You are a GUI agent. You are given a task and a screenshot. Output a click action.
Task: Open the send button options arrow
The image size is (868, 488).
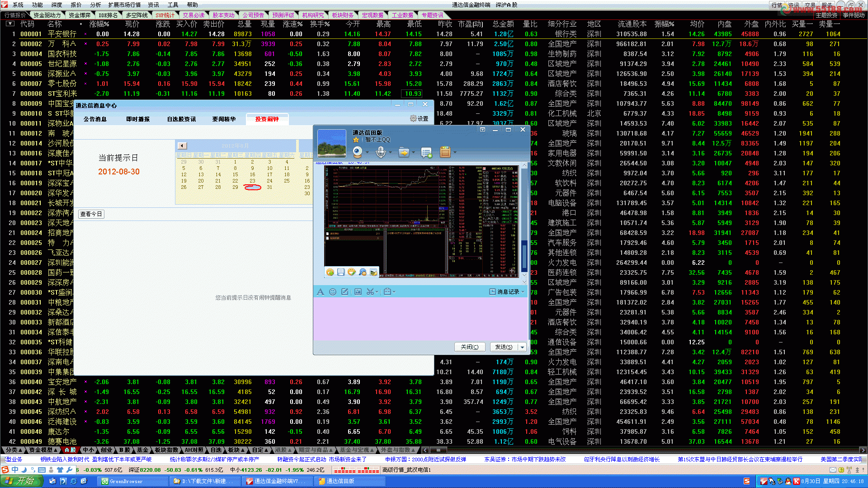(522, 347)
